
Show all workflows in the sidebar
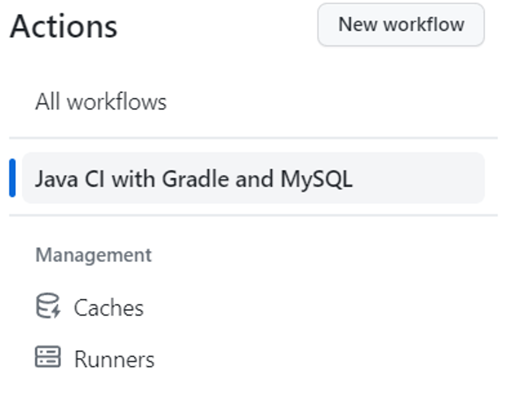101,102
